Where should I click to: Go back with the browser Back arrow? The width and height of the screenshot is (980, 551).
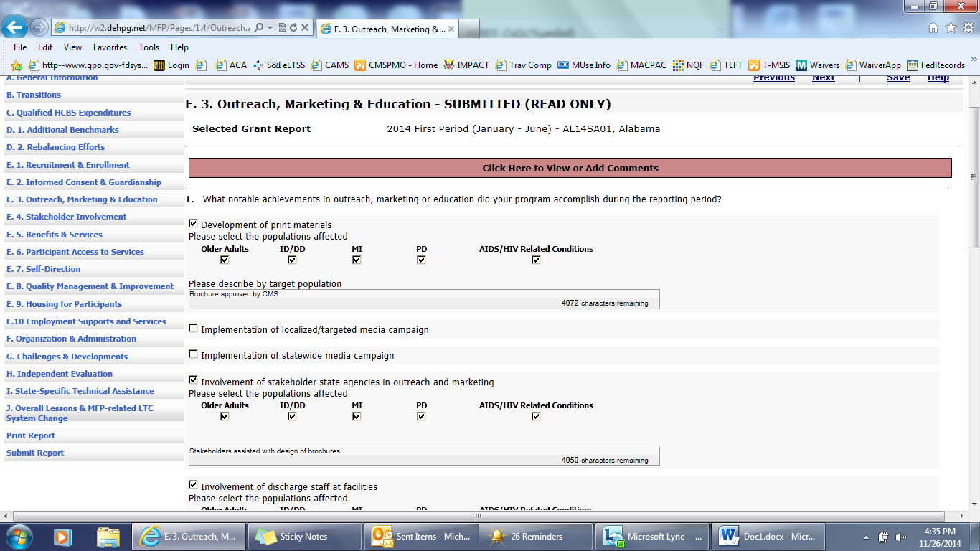15,27
